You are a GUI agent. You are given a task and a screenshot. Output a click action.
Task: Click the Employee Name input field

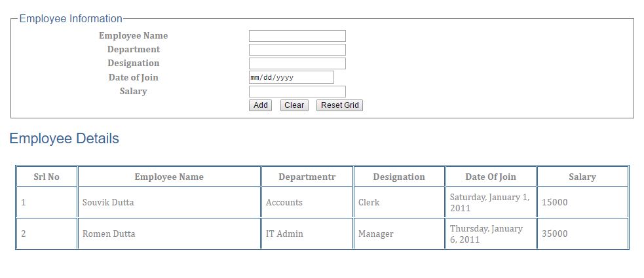297,36
